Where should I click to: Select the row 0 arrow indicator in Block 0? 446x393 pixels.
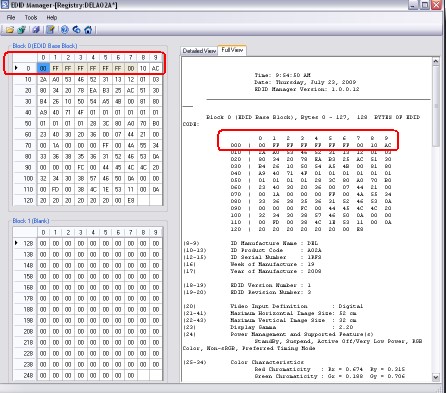pyautogui.click(x=16, y=68)
